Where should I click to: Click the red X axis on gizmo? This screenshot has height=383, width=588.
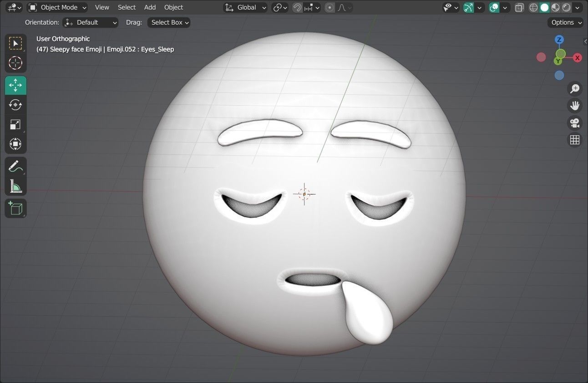tap(578, 58)
